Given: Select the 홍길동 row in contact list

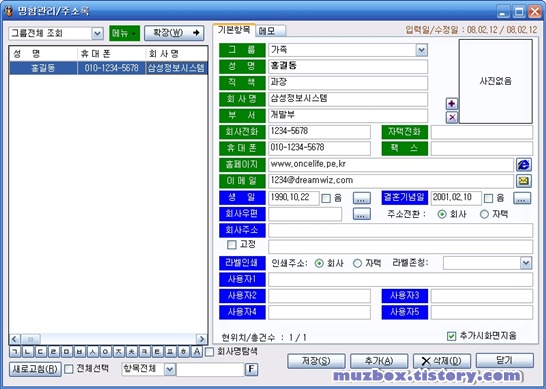Looking at the screenshot, I should 108,68.
